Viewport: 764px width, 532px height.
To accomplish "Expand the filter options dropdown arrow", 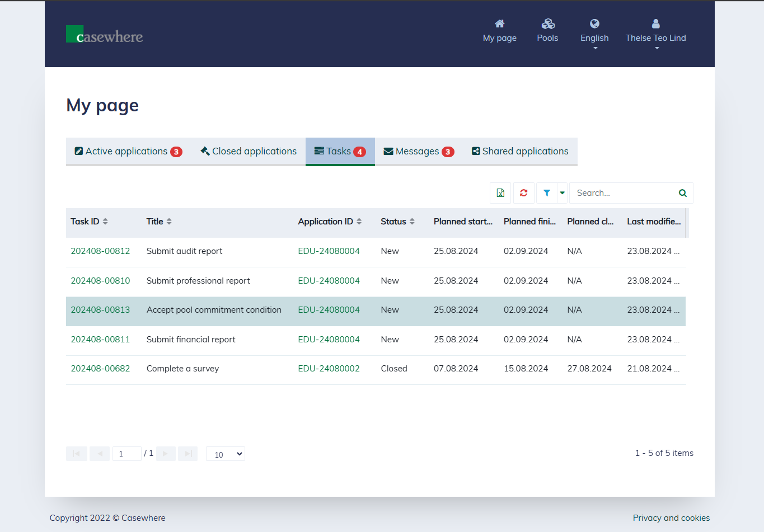I will (x=563, y=193).
